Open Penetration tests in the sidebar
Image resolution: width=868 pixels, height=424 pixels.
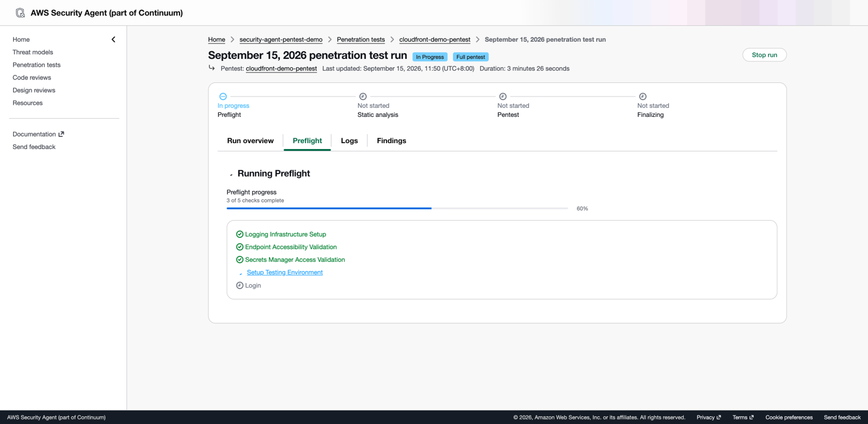pyautogui.click(x=36, y=65)
